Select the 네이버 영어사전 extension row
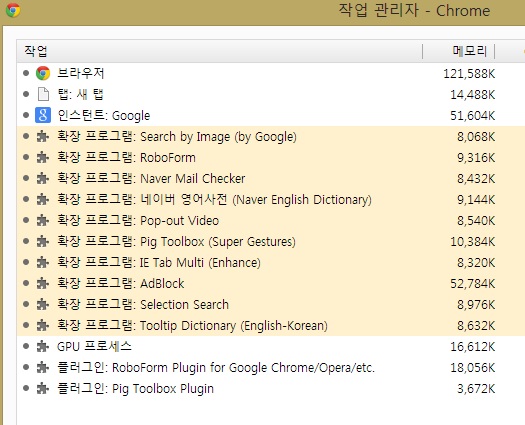The height and width of the screenshot is (425, 525). click(x=271, y=199)
